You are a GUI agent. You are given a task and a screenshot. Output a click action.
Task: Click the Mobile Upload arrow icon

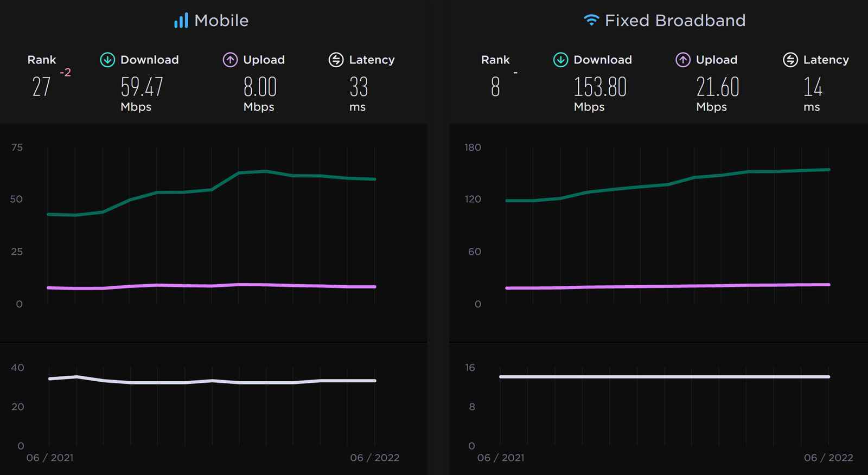pyautogui.click(x=230, y=60)
